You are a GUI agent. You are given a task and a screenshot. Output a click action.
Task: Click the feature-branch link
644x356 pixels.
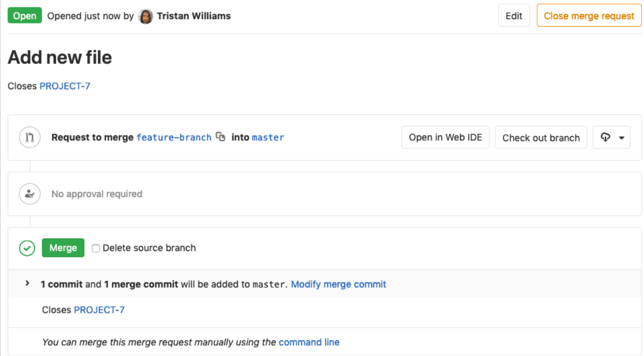[x=174, y=137]
